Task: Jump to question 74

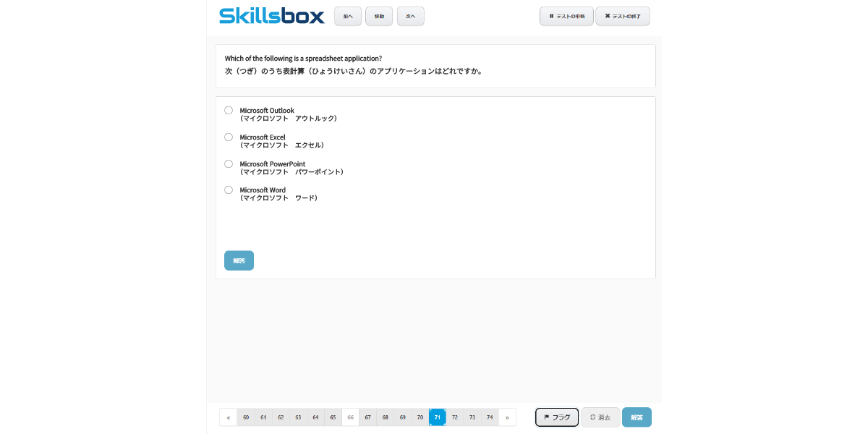Action: pyautogui.click(x=490, y=417)
